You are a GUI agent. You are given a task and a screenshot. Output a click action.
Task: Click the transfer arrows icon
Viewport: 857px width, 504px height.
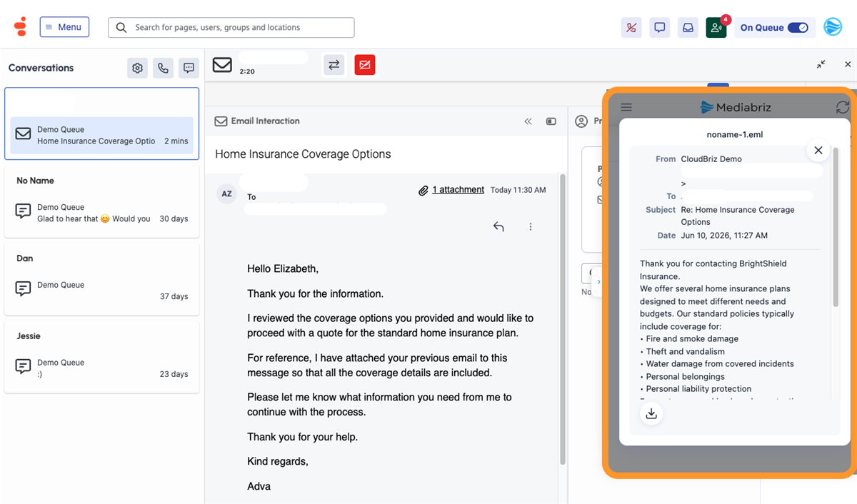pyautogui.click(x=334, y=65)
